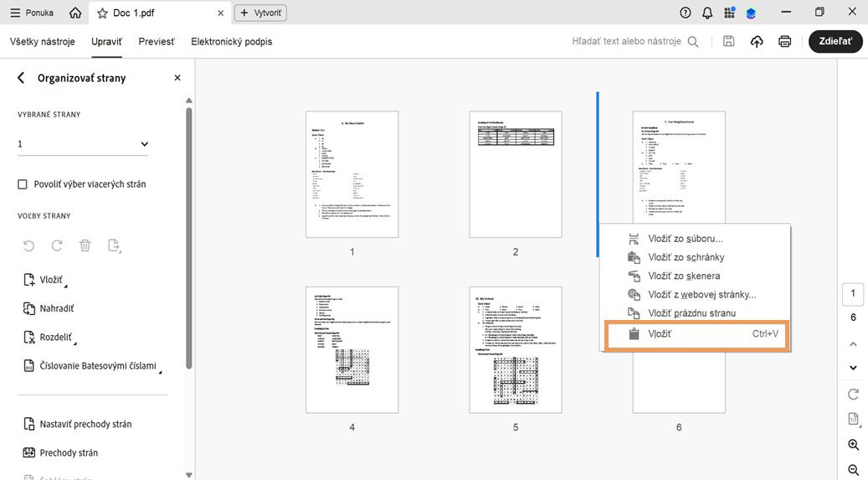Click the Hľadať text alebo nástroje search field

tap(626, 42)
